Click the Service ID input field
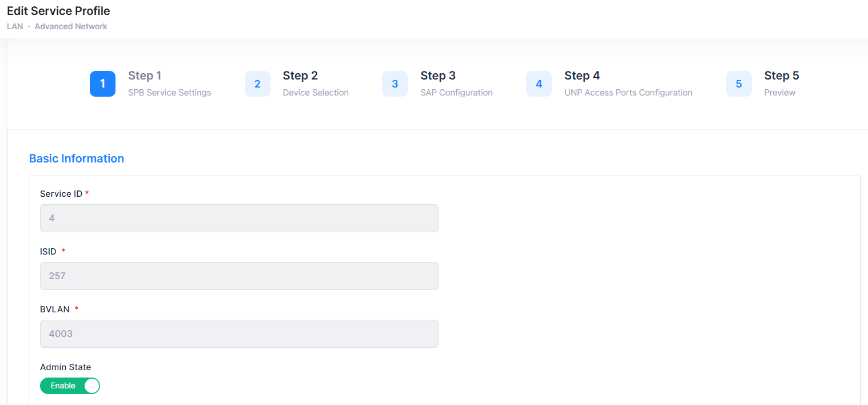This screenshot has width=868, height=405. [x=239, y=218]
